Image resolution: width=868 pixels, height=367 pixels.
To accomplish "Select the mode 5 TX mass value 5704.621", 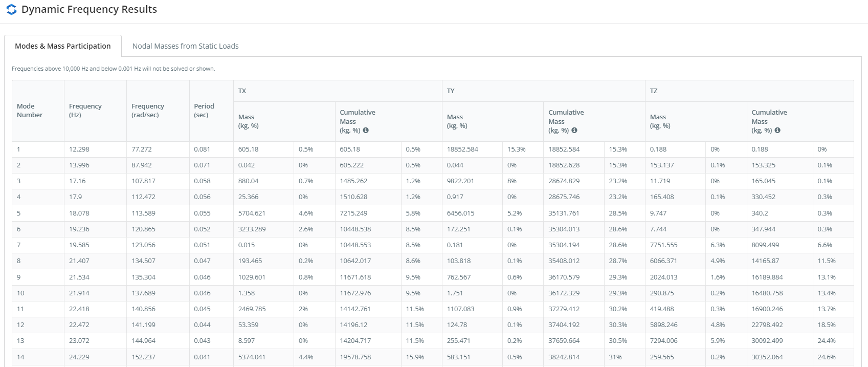I will (252, 213).
